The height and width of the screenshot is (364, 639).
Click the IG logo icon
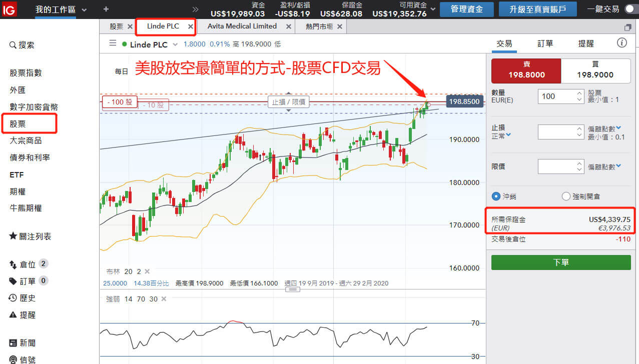10,9
